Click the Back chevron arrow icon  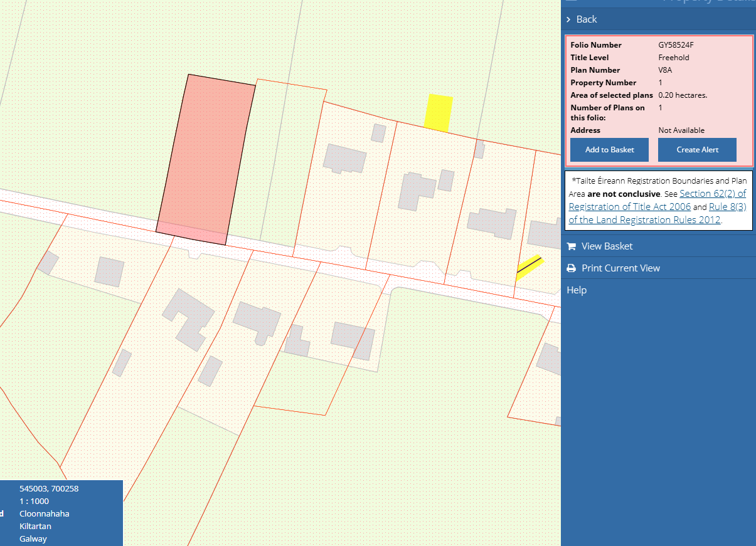point(568,19)
